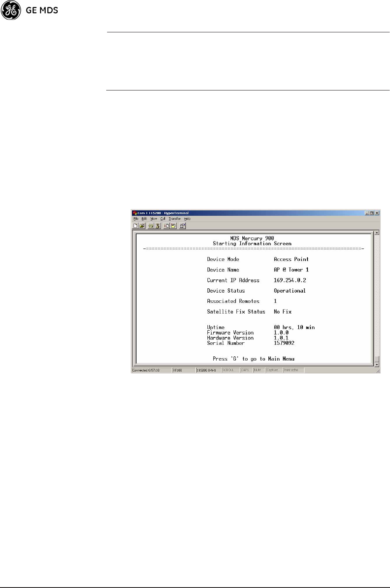Click the Properties toolbar icon
The image size is (390, 588).
click(x=183, y=226)
